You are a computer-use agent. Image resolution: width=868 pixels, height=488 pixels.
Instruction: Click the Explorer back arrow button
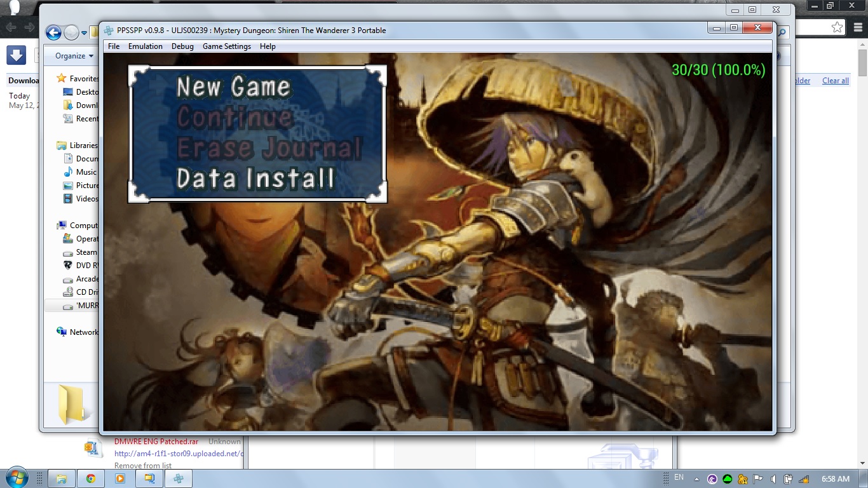pos(53,32)
